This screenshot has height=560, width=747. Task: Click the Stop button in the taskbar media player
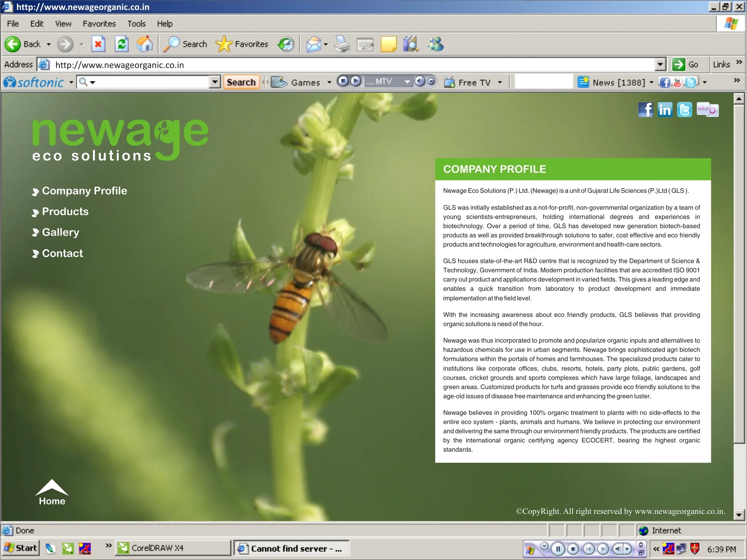coord(573,549)
